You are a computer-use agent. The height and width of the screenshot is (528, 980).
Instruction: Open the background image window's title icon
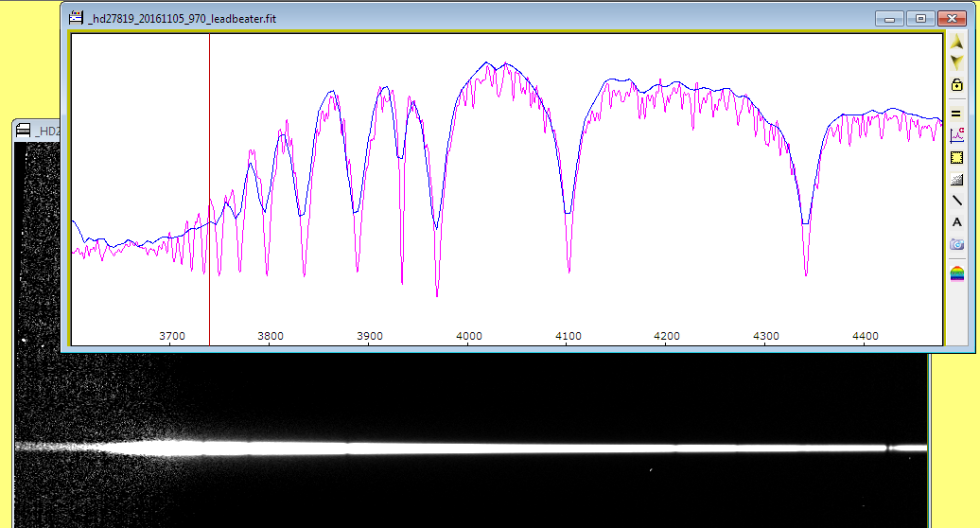point(24,131)
